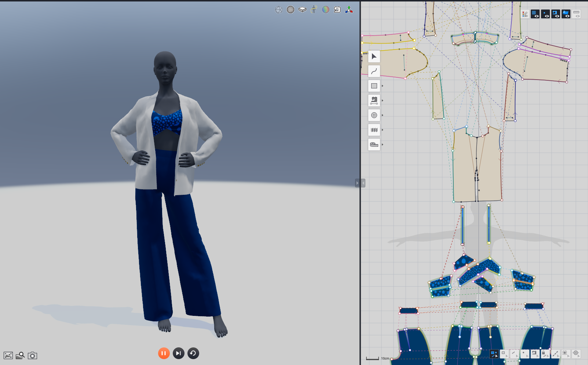Open the rainbow color sphere render mode
The width and height of the screenshot is (588, 365).
coord(326,10)
